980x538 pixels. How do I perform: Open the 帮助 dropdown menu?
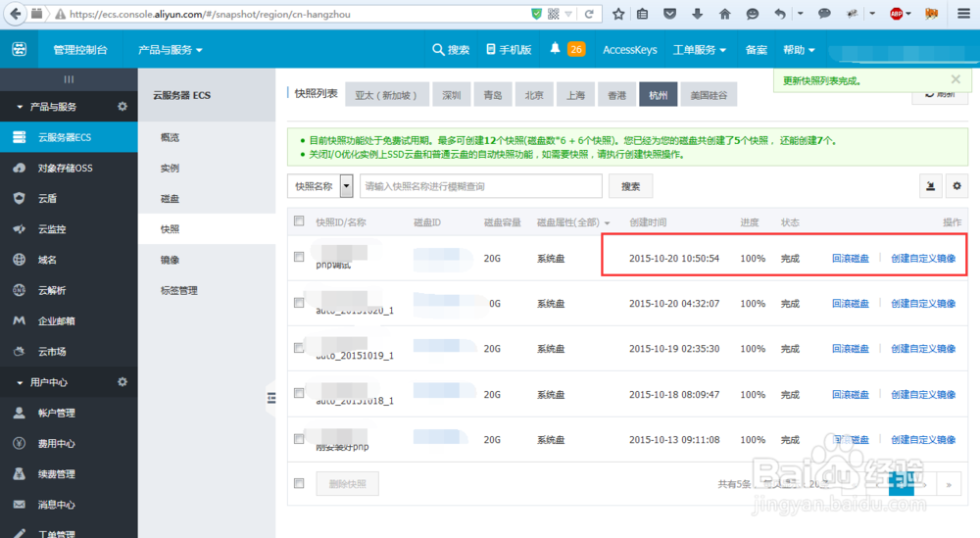[799, 49]
